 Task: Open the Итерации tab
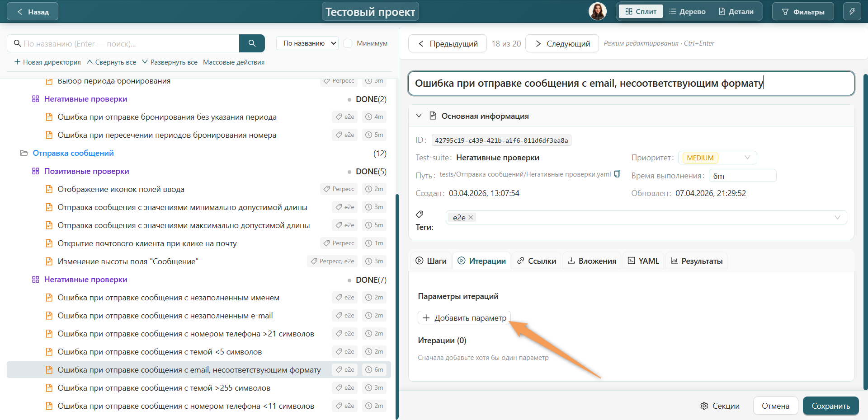481,261
